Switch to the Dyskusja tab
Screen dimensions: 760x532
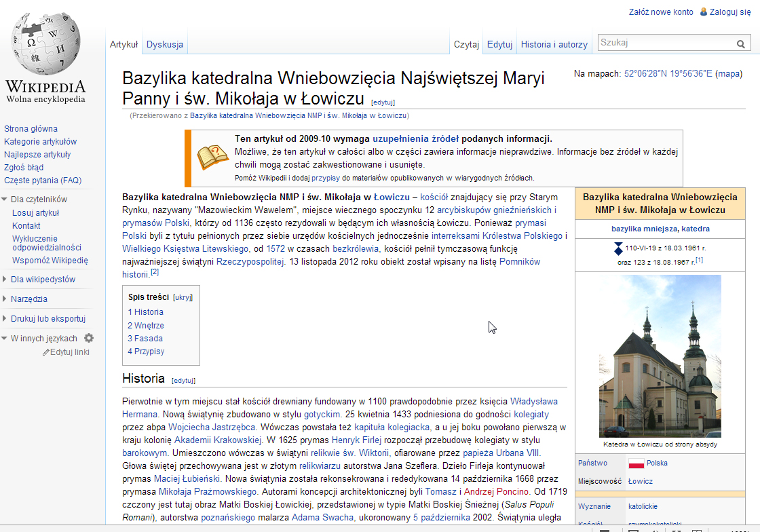click(165, 44)
